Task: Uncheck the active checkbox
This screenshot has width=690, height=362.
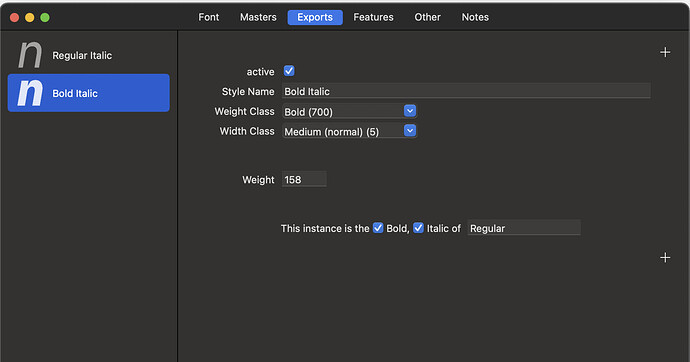Action: (289, 71)
